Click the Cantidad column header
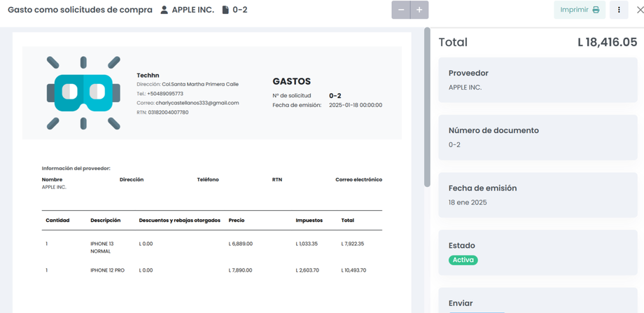644x313 pixels. click(57, 220)
